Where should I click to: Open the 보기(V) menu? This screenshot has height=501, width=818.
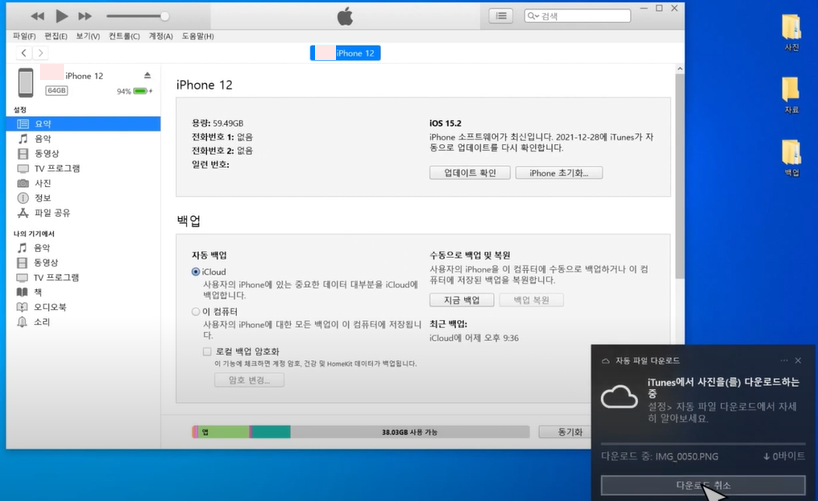point(88,36)
